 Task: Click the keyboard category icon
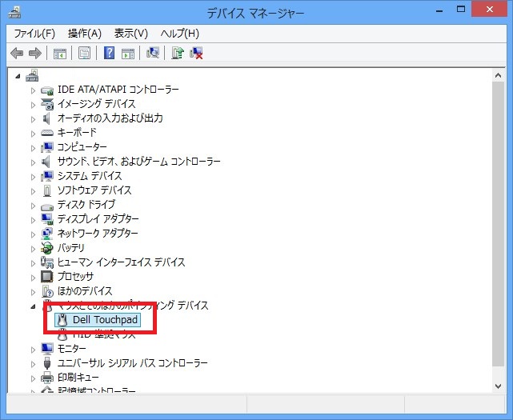pos(47,133)
